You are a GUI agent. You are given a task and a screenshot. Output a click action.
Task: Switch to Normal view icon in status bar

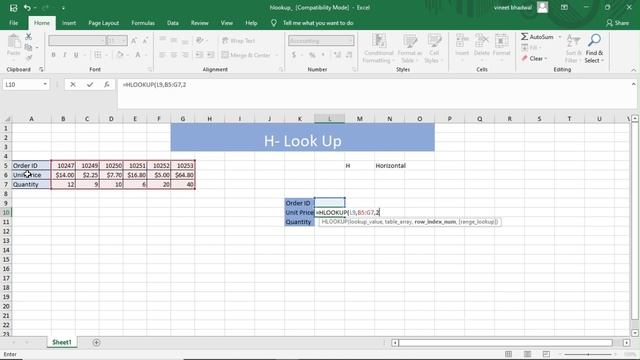tap(508, 354)
